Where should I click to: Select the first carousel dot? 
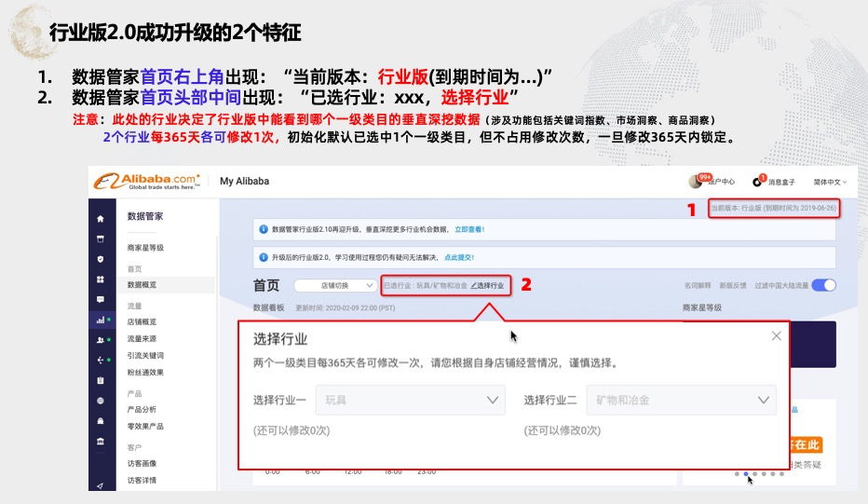click(x=737, y=474)
